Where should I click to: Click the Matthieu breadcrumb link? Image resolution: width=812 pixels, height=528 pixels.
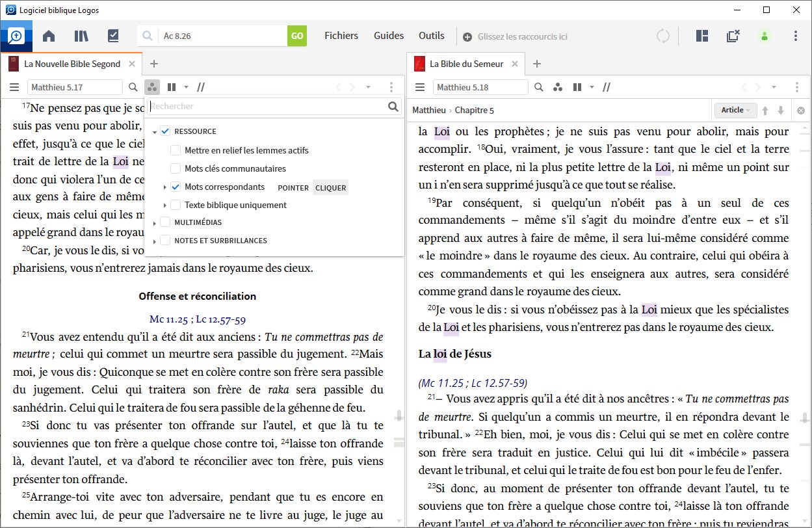pos(429,111)
